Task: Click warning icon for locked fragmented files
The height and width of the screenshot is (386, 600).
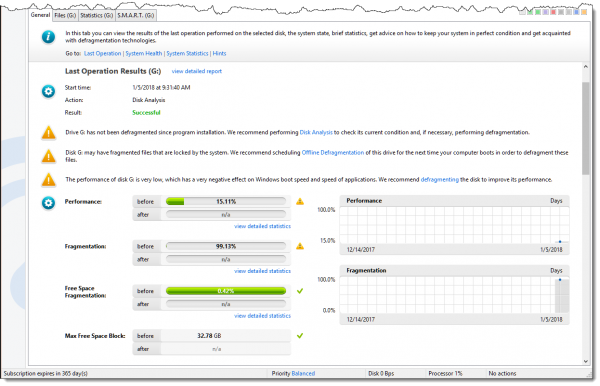Action: [49, 156]
